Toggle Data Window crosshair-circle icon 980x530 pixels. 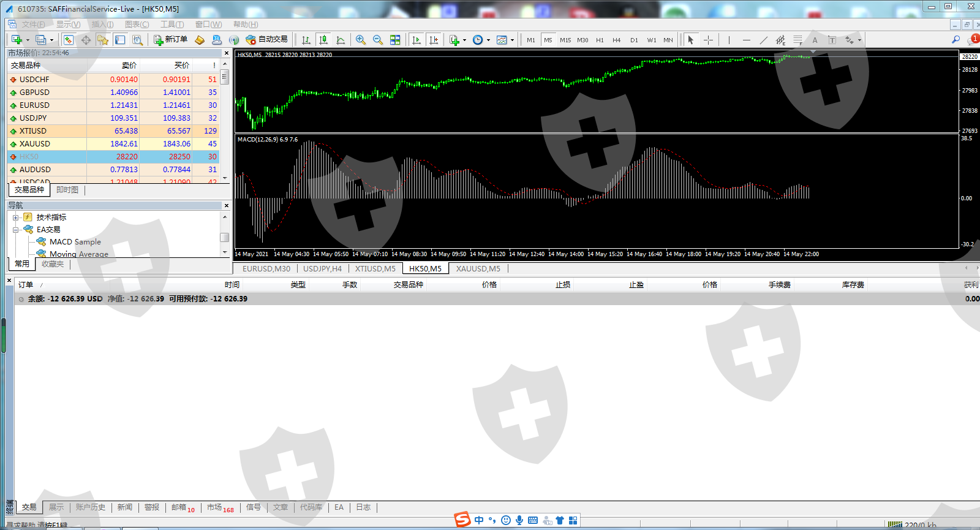point(86,40)
